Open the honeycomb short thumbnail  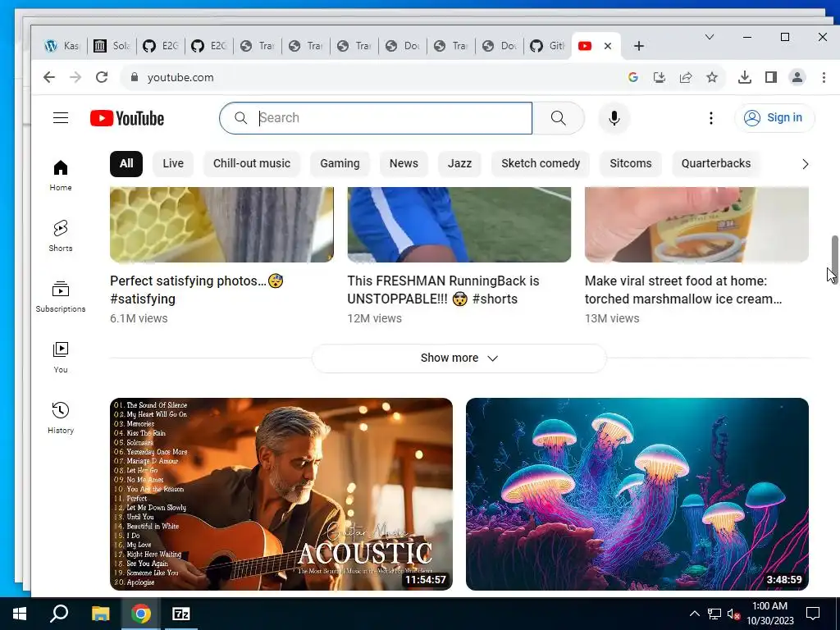(221, 225)
